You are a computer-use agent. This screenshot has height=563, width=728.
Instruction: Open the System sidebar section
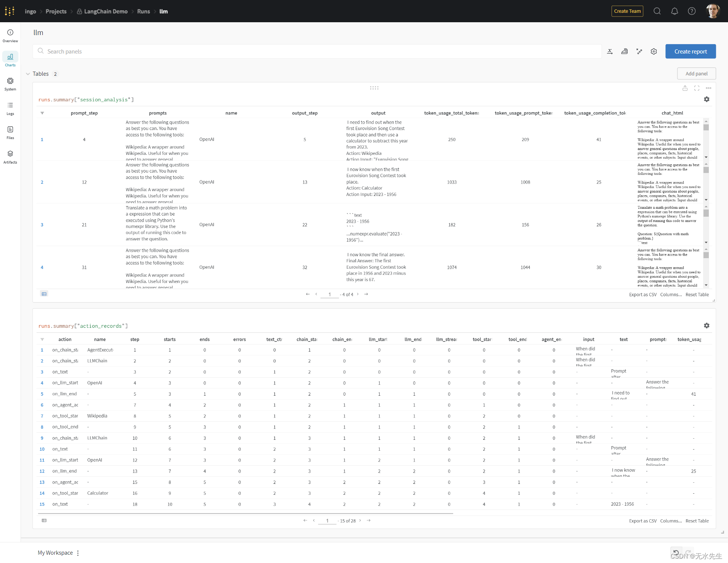pyautogui.click(x=10, y=84)
